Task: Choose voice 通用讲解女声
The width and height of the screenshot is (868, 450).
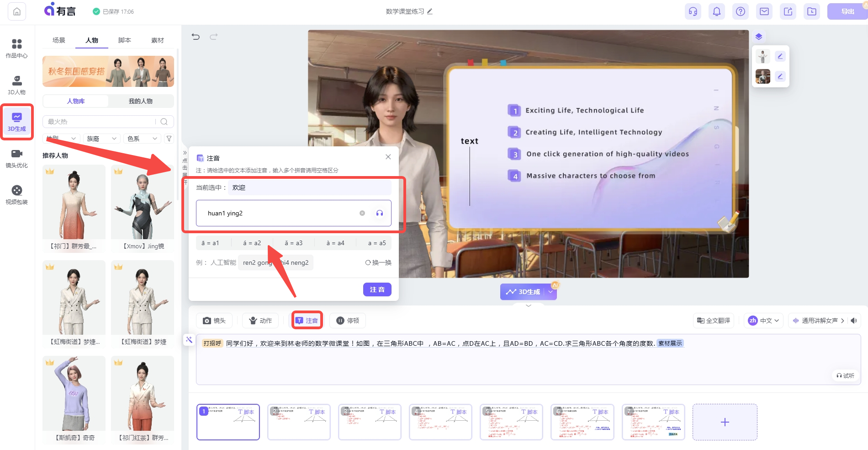Action: [x=818, y=321]
